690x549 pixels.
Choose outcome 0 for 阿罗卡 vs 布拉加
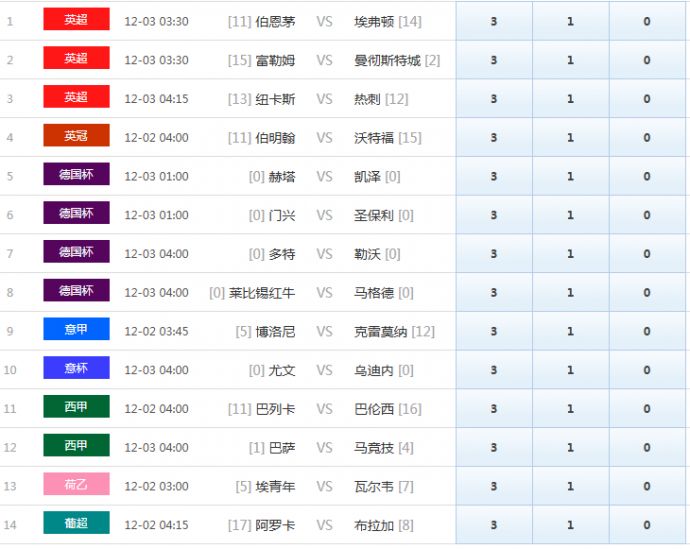[647, 525]
